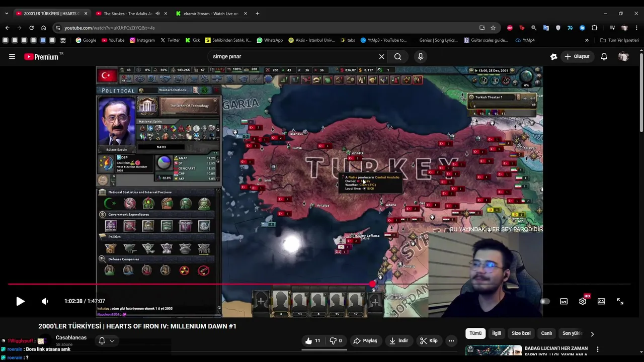The image size is (644, 362).
Task: Open the Chrome three-dot menu
Action: coord(637,28)
